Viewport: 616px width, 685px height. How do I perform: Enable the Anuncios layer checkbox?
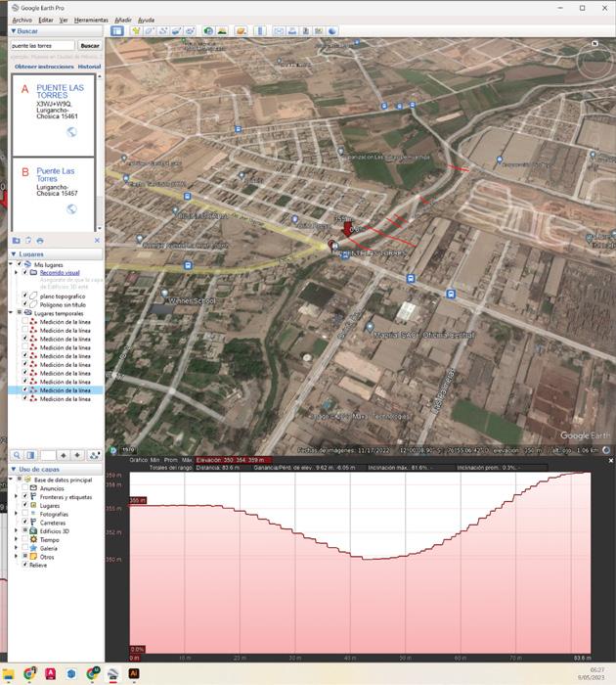tap(24, 488)
